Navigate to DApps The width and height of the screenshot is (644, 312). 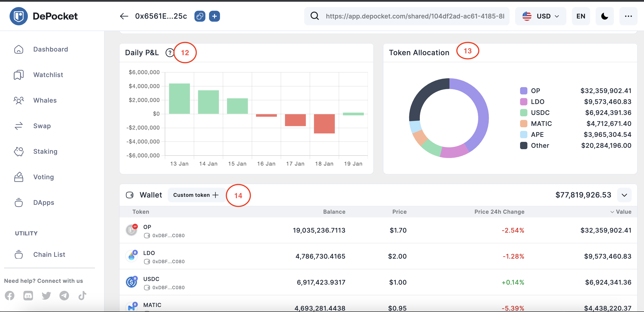click(x=44, y=202)
